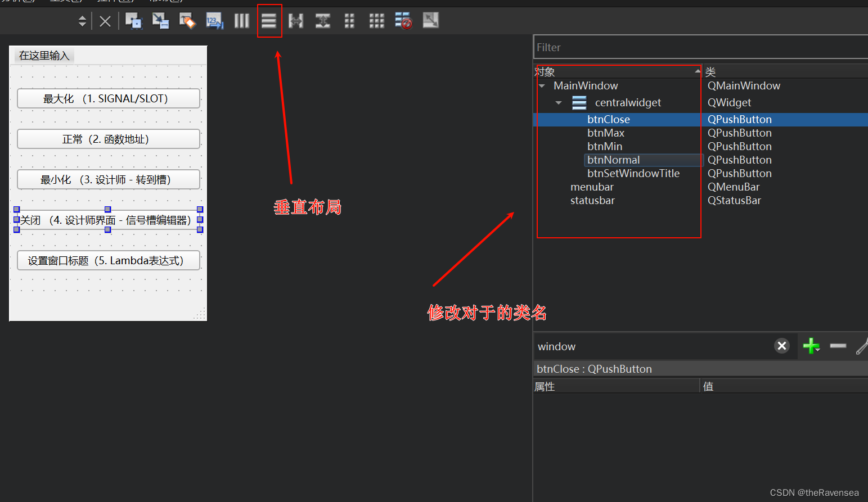Select btnMin in the object tree
This screenshot has width=868, height=502.
605,146
